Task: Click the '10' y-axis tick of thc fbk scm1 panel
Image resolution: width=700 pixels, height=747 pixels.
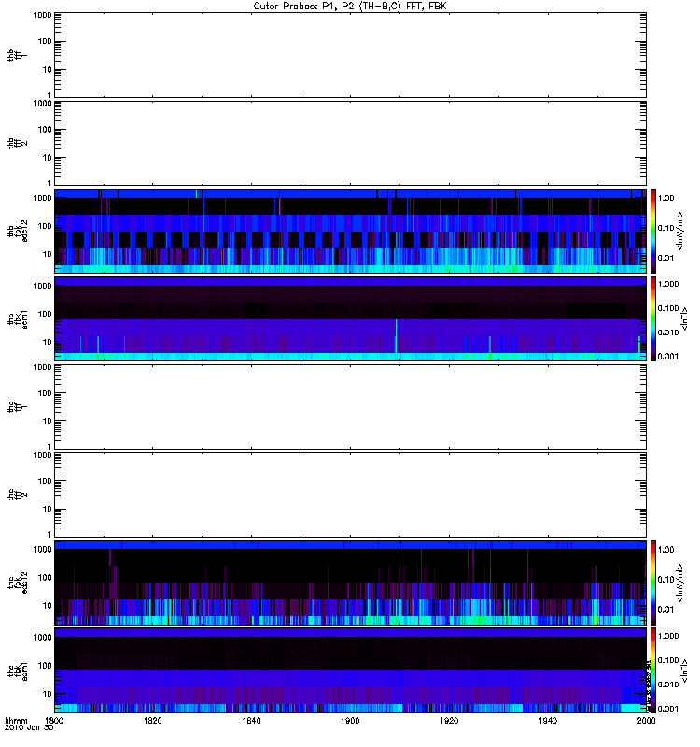Action: point(48,694)
